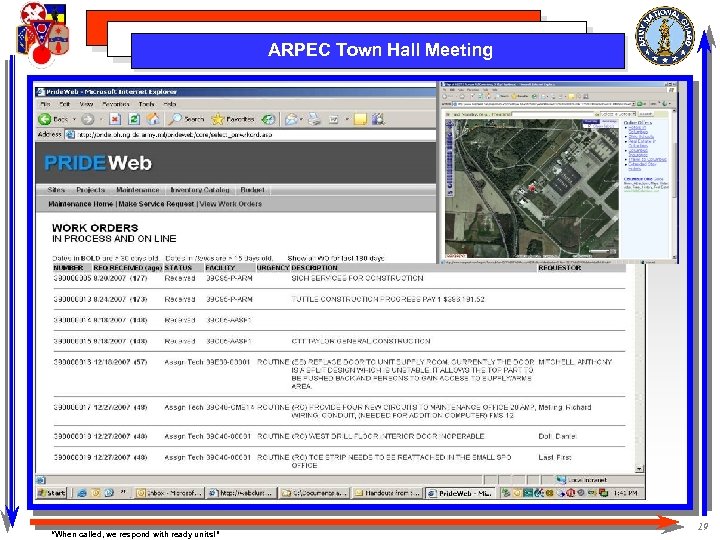Click requestor MITCHELL, ANTHONY

[x=575, y=362]
